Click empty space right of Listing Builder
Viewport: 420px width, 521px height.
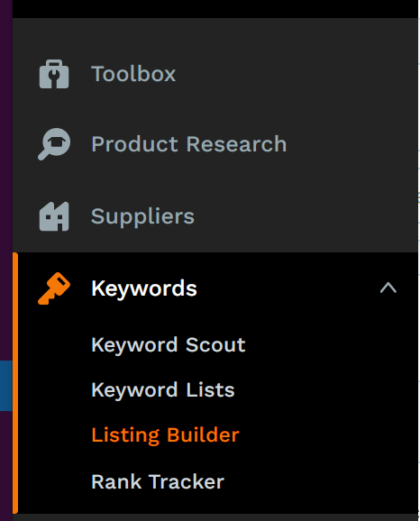tap(327, 435)
